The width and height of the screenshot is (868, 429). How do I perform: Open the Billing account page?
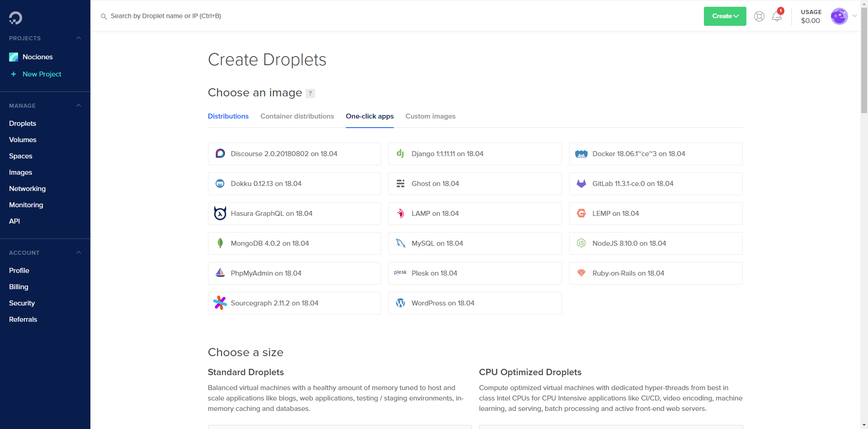pos(19,287)
